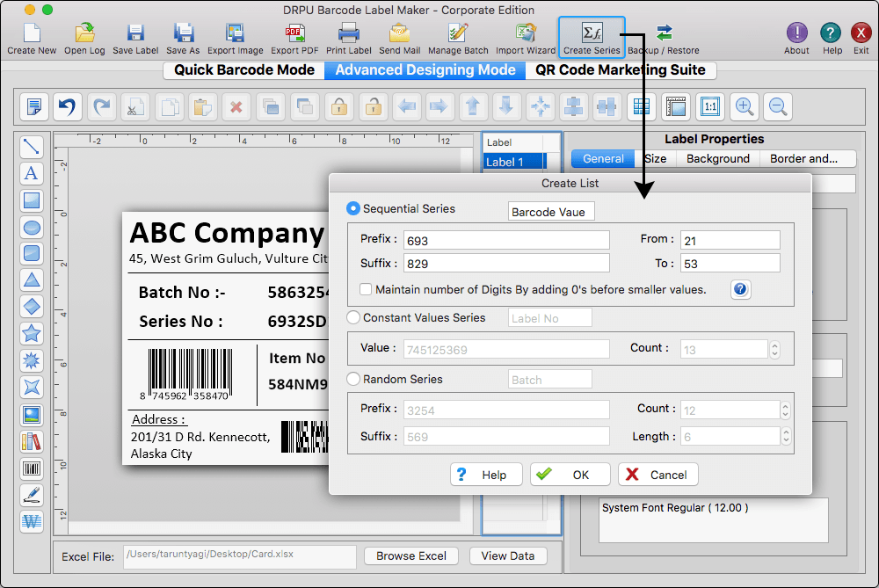
Task: Open the About dialog icon
Action: coord(796,38)
